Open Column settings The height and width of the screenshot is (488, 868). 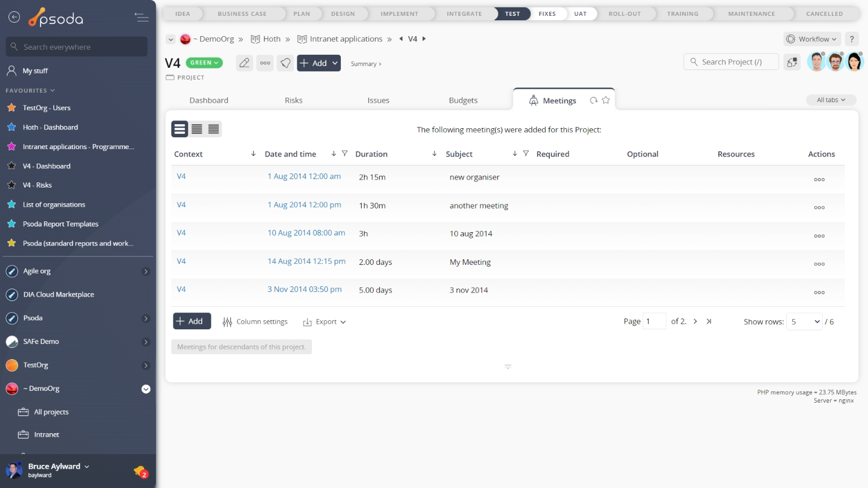click(x=255, y=322)
